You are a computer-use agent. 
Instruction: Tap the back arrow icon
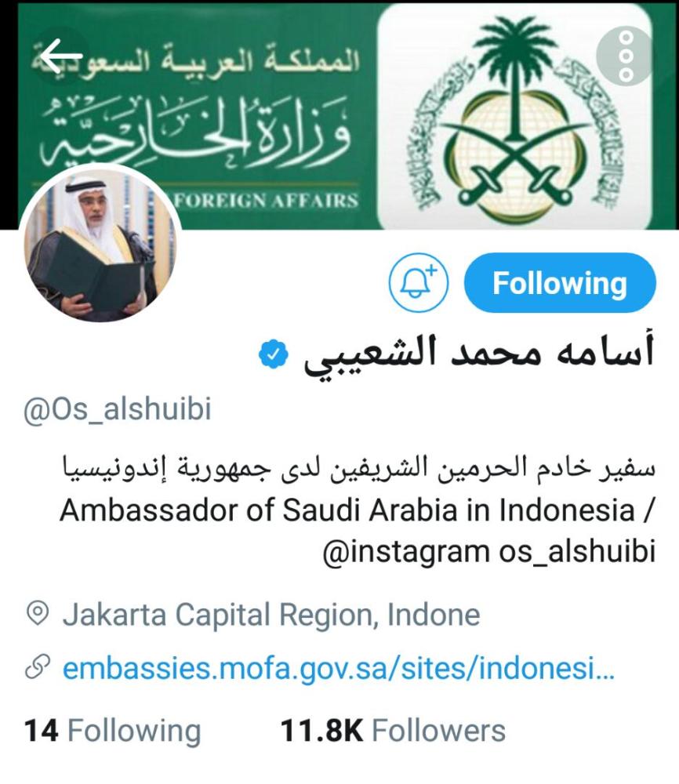(x=60, y=56)
